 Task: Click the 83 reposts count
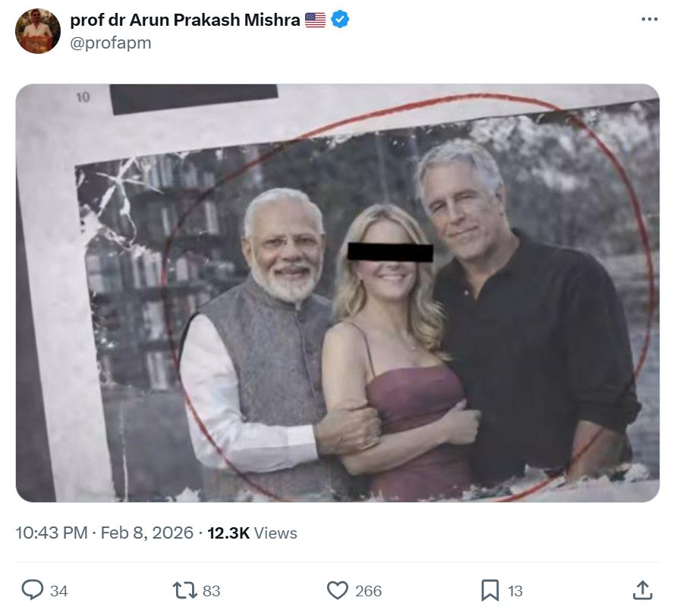click(x=212, y=590)
